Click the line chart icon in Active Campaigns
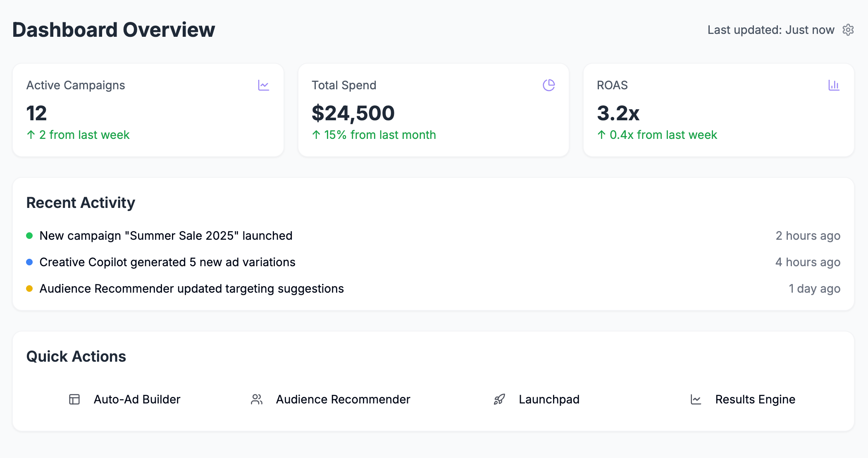The image size is (868, 458). pos(263,85)
